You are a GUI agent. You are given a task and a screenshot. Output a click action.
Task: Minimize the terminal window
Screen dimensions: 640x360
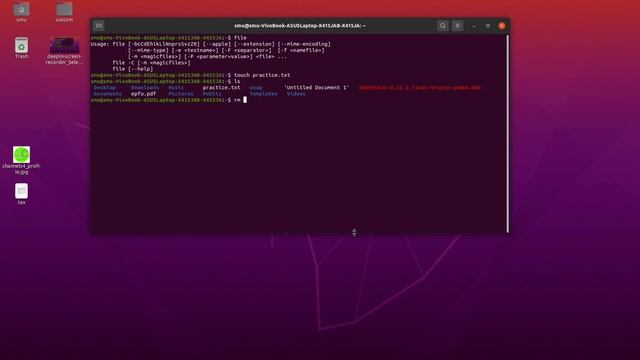click(x=473, y=26)
